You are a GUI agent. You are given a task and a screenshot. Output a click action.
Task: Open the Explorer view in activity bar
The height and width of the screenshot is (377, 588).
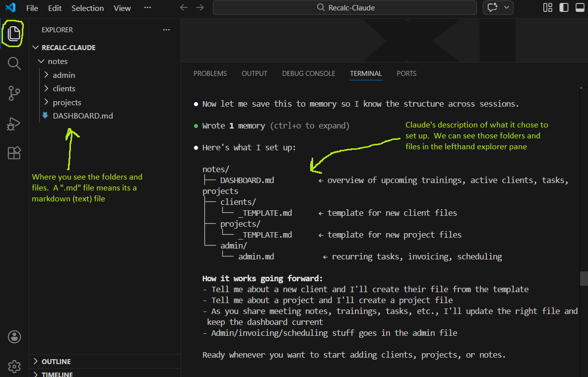coord(14,34)
